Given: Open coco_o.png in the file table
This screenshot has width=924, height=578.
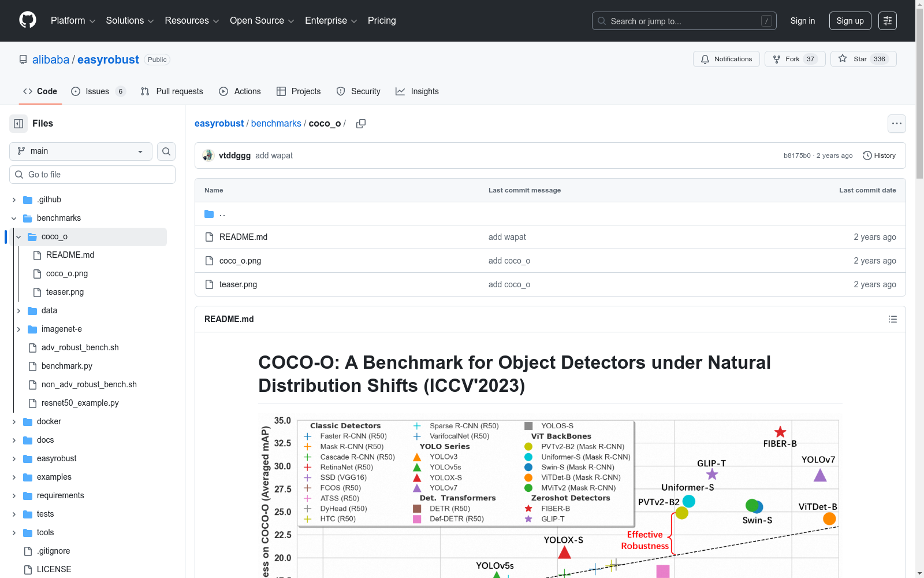Looking at the screenshot, I should point(240,261).
